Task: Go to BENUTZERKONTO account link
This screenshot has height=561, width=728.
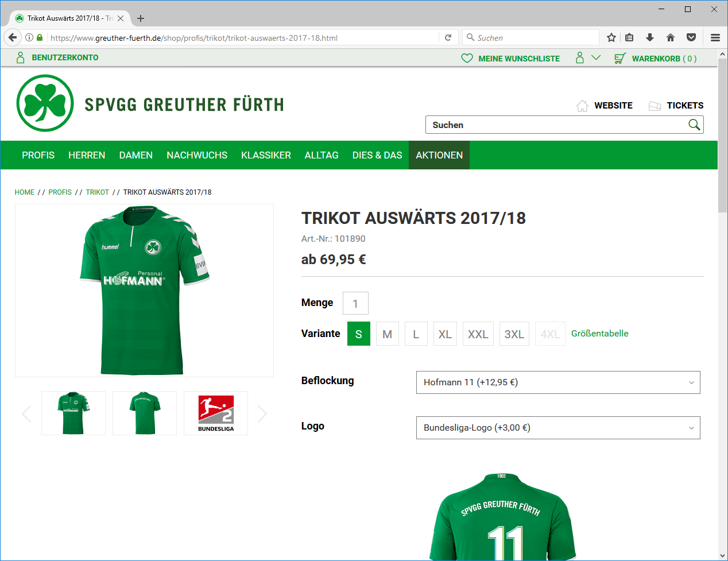Action: tap(65, 57)
